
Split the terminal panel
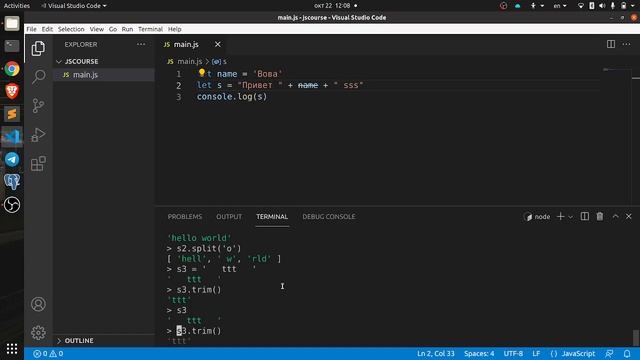(x=584, y=216)
